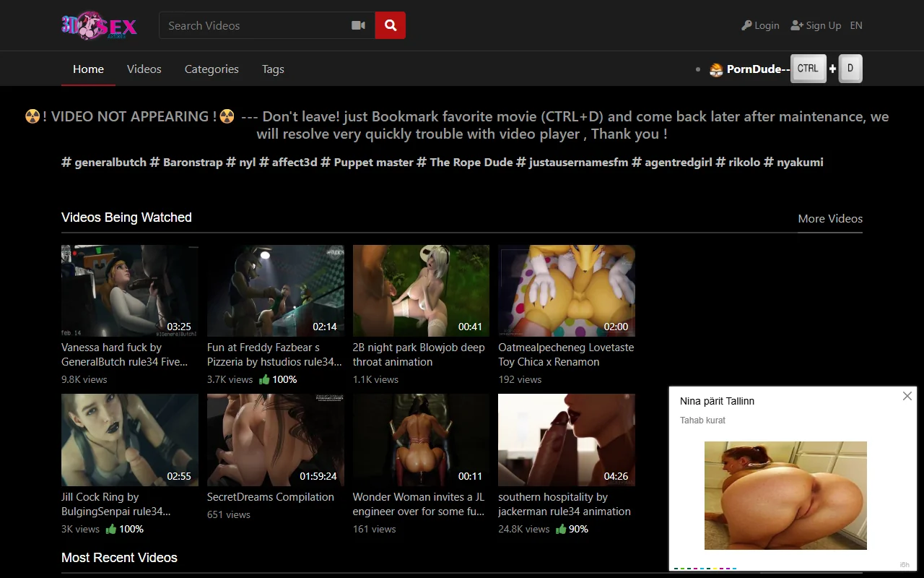The image size is (924, 578).
Task: Close the Nina pärit Tallinn popup
Action: (907, 396)
